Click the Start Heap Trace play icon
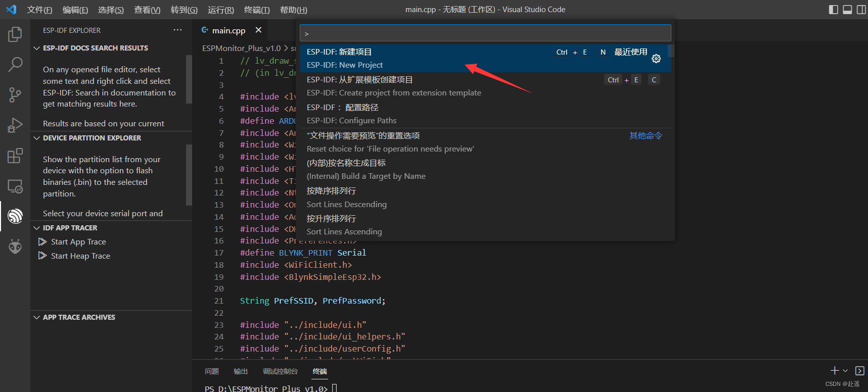This screenshot has width=868, height=392. pyautogui.click(x=42, y=256)
